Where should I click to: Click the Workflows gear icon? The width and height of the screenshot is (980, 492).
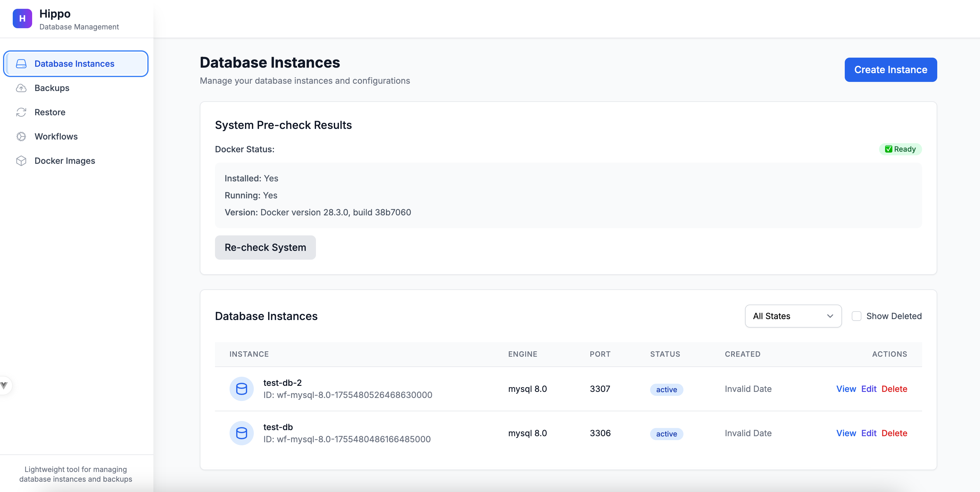pos(21,136)
